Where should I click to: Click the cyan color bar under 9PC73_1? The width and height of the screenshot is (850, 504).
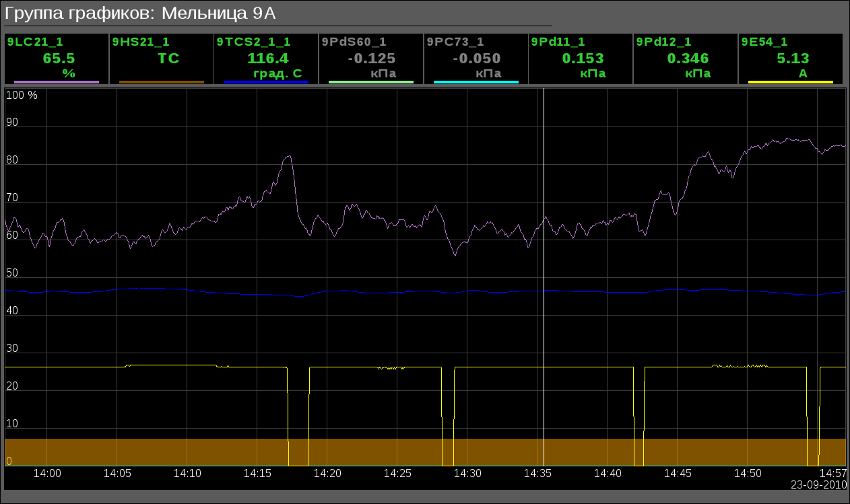coord(476,82)
